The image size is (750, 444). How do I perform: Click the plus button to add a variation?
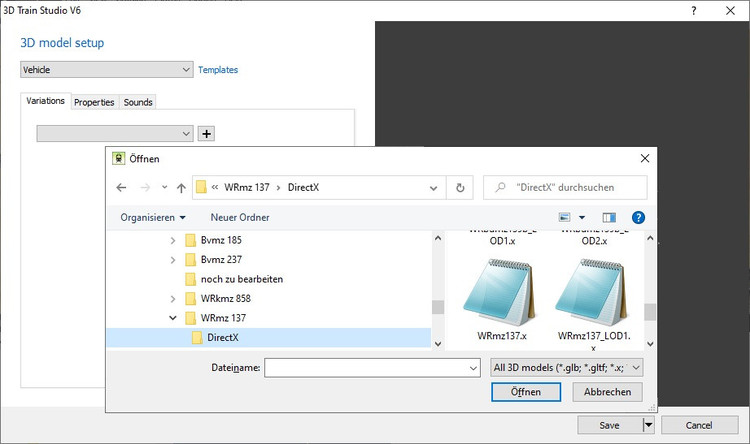point(206,133)
